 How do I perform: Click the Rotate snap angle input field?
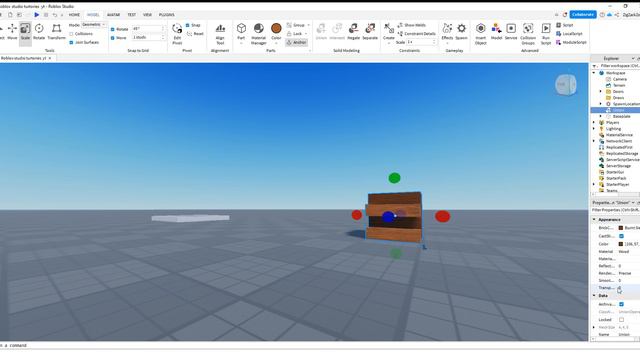coord(148,29)
